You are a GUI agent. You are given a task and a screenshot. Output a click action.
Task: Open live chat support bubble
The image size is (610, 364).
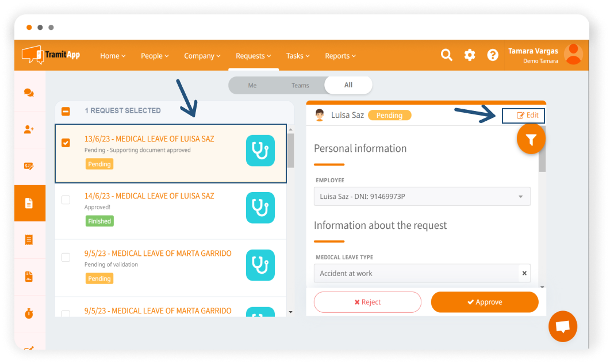563,327
